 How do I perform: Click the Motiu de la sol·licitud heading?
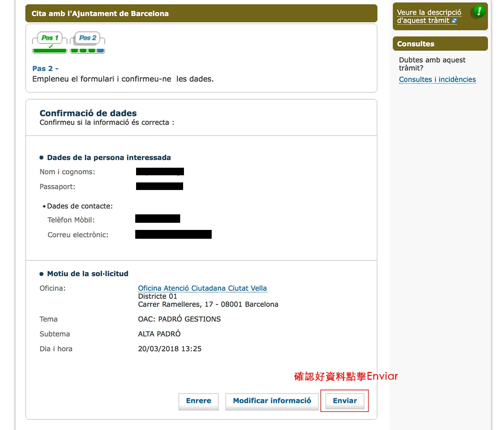click(x=88, y=274)
